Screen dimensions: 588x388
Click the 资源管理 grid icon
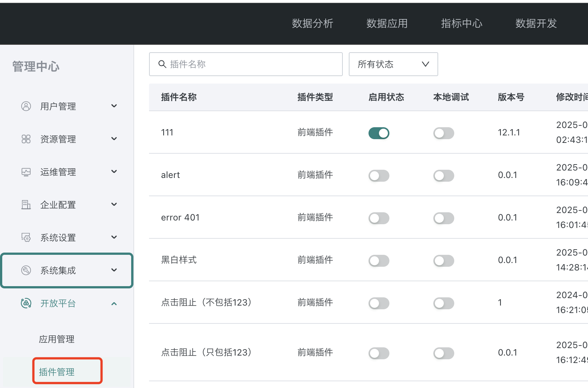(26, 139)
